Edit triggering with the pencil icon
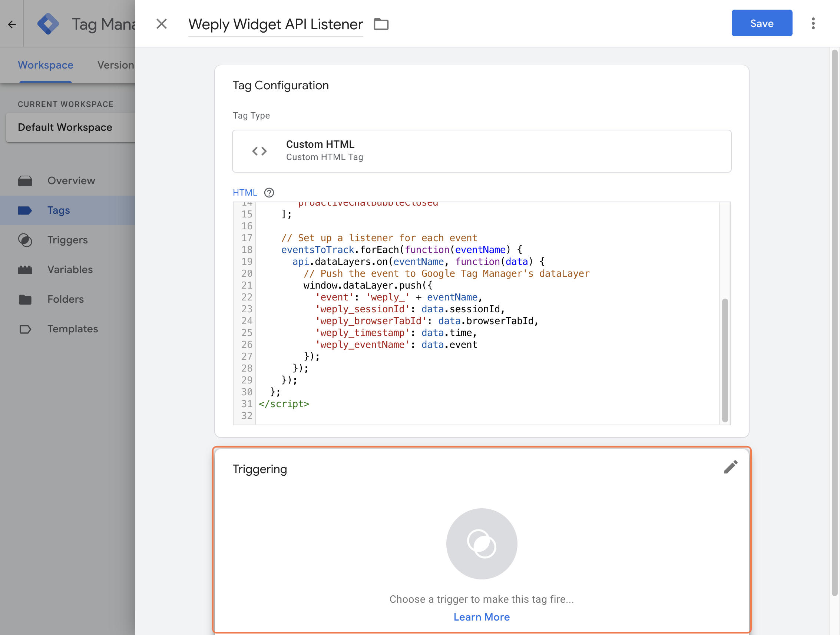Viewport: 840px width, 635px height. (x=730, y=467)
